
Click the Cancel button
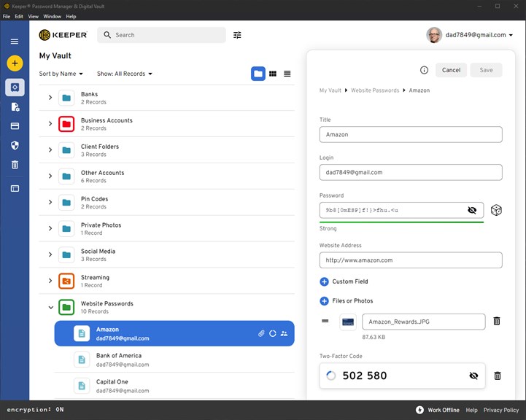451,70
